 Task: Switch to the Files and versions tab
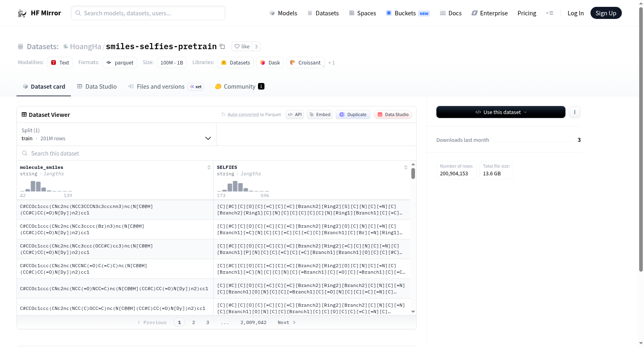pyautogui.click(x=166, y=87)
